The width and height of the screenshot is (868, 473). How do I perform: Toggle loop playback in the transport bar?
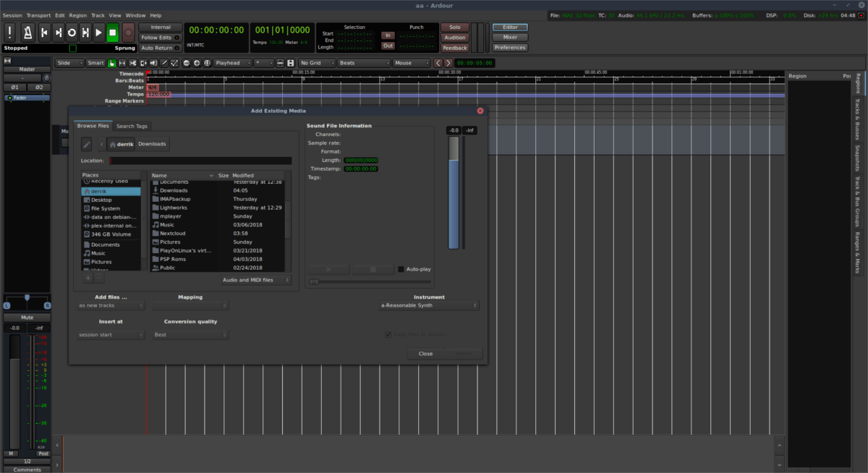click(x=72, y=33)
